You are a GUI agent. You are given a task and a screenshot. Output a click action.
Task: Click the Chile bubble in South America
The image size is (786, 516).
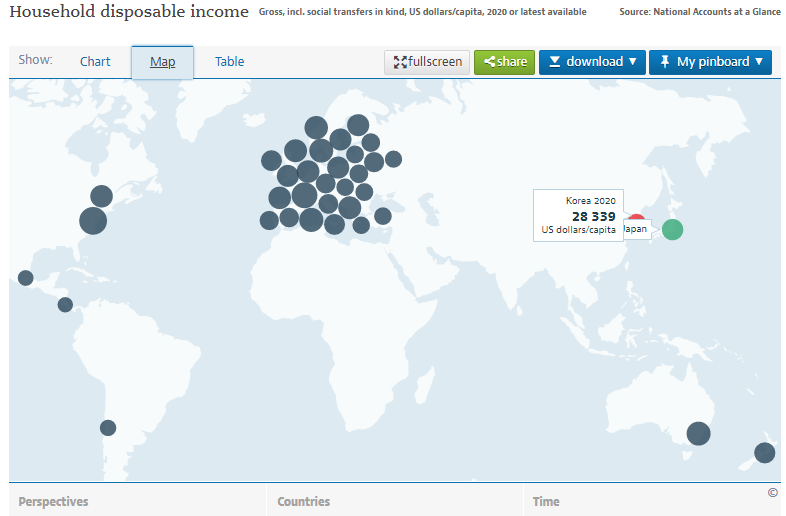pos(108,428)
